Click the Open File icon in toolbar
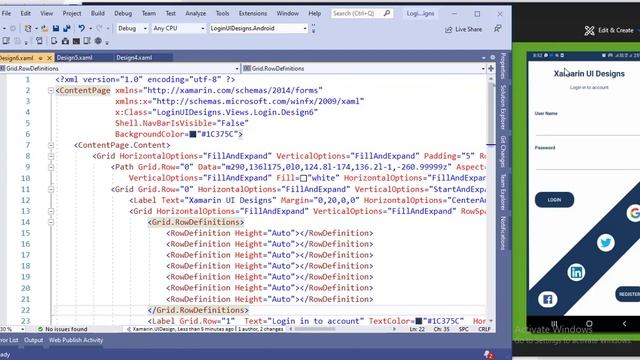The width and height of the screenshot is (640, 360). tap(44, 29)
